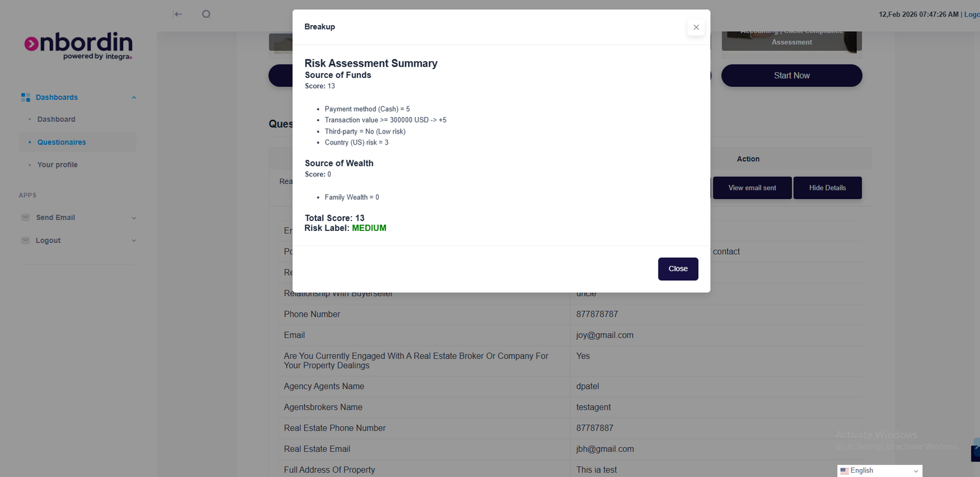Open the English language dropdown
This screenshot has width=980, height=477.
(x=880, y=471)
